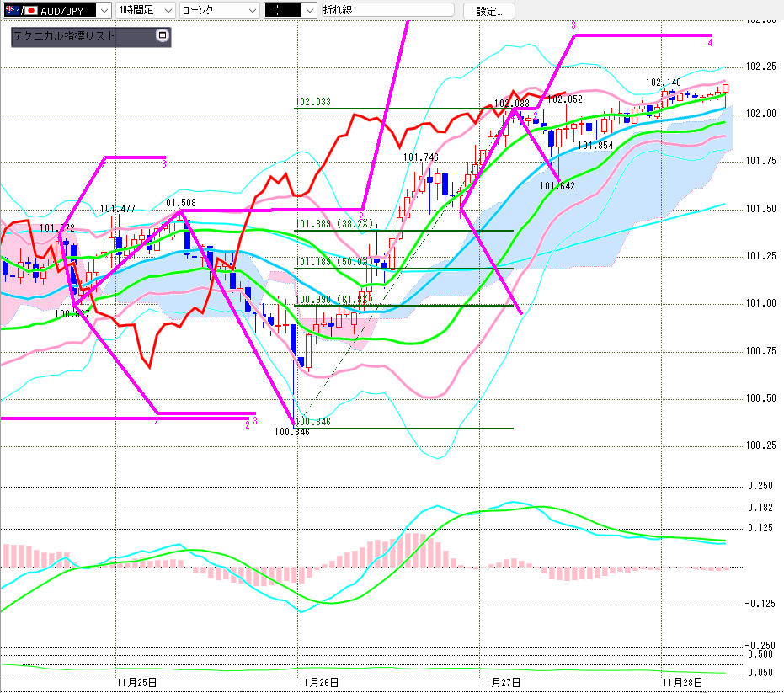Select the 11月25日 date label
The image size is (784, 693).
click(136, 681)
